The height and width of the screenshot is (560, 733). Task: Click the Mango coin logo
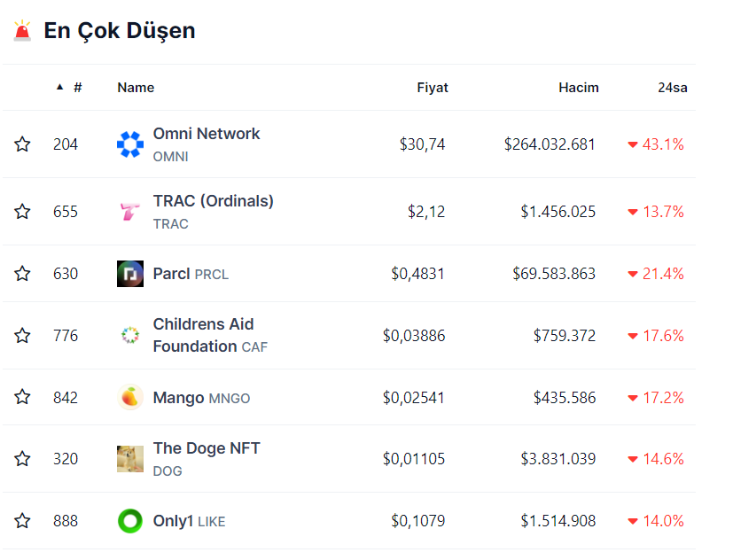click(x=130, y=398)
